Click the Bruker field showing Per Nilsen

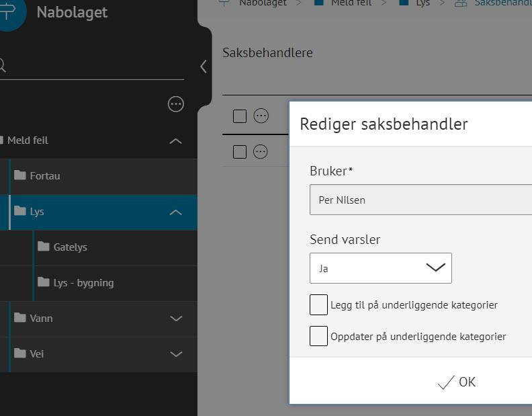coord(420,200)
